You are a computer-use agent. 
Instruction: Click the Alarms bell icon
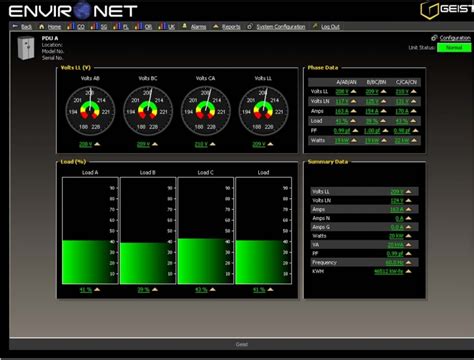(184, 26)
